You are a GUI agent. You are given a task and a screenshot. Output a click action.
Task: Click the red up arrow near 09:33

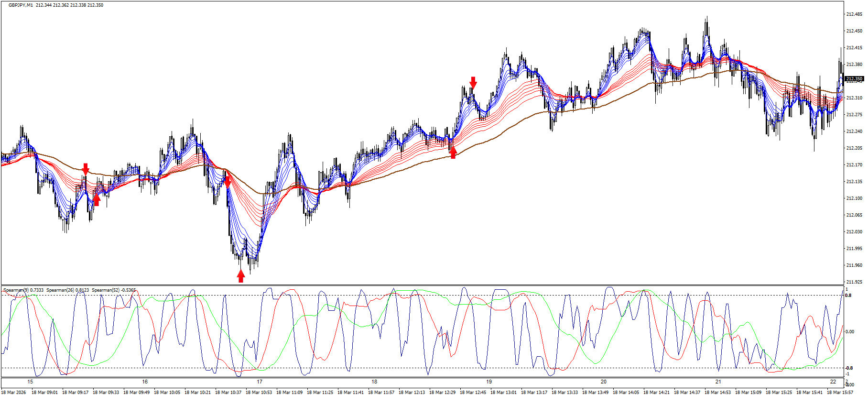click(x=97, y=199)
